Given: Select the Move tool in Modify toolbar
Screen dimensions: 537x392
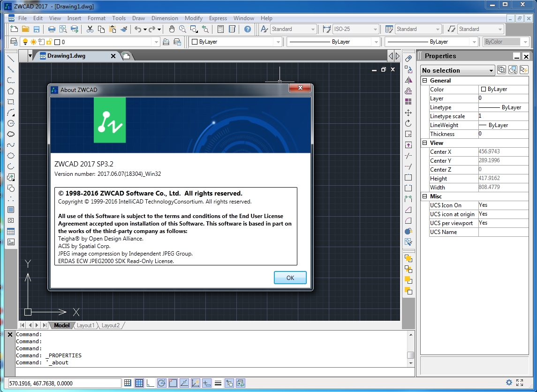Looking at the screenshot, I should coord(408,113).
